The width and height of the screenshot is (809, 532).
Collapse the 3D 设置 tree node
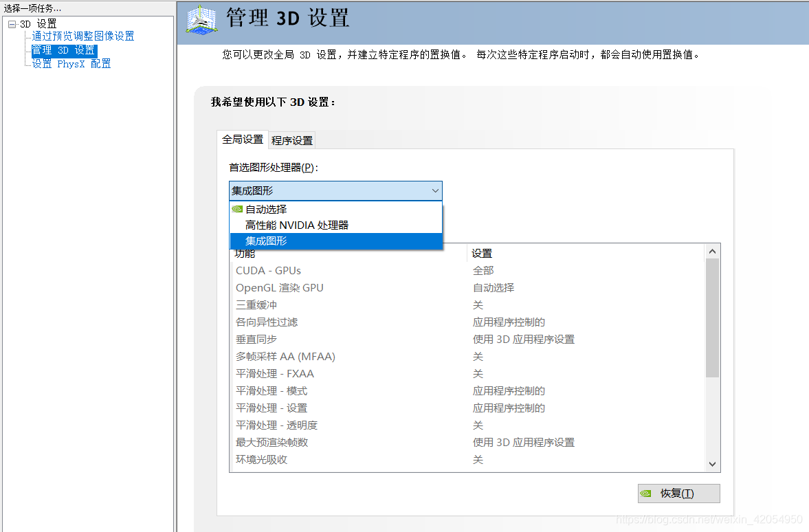[x=12, y=24]
